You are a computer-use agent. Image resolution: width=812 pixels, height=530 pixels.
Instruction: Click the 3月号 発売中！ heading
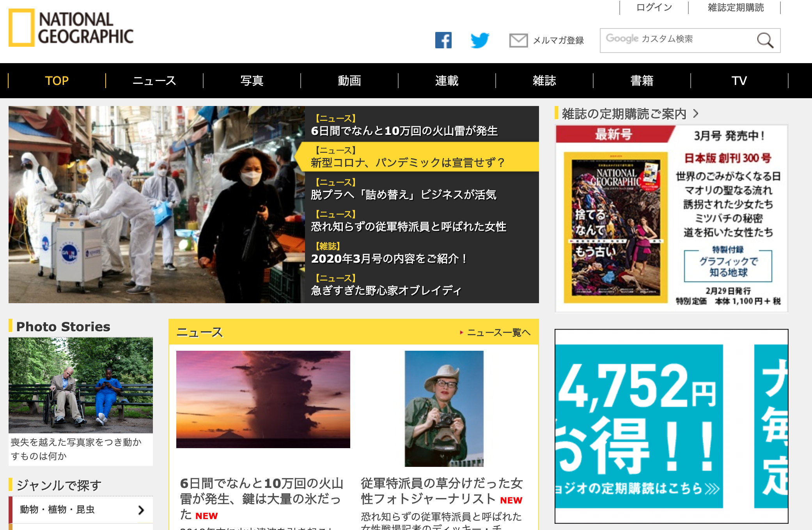tap(729, 136)
